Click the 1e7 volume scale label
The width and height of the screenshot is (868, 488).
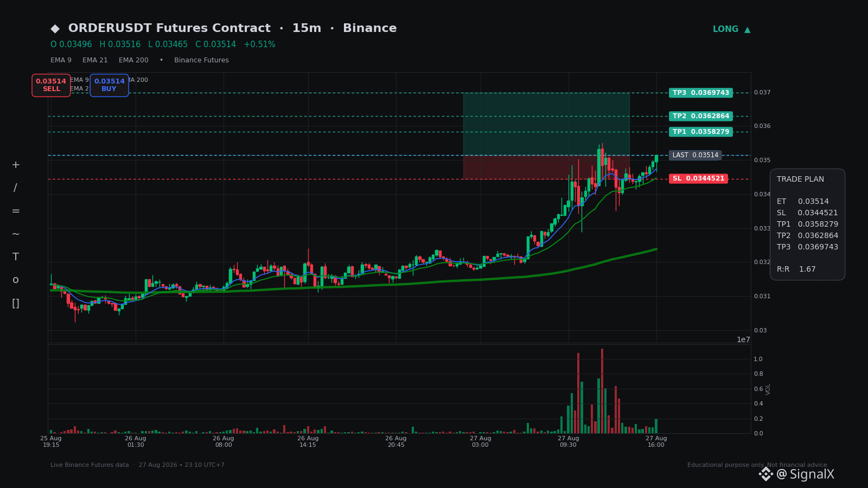tap(743, 340)
